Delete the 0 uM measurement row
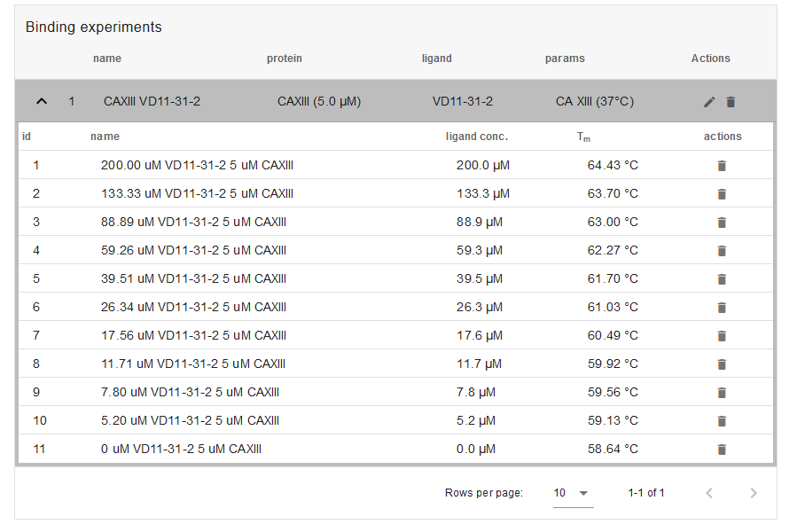Image resolution: width=789 pixels, height=532 pixels. pyautogui.click(x=722, y=450)
